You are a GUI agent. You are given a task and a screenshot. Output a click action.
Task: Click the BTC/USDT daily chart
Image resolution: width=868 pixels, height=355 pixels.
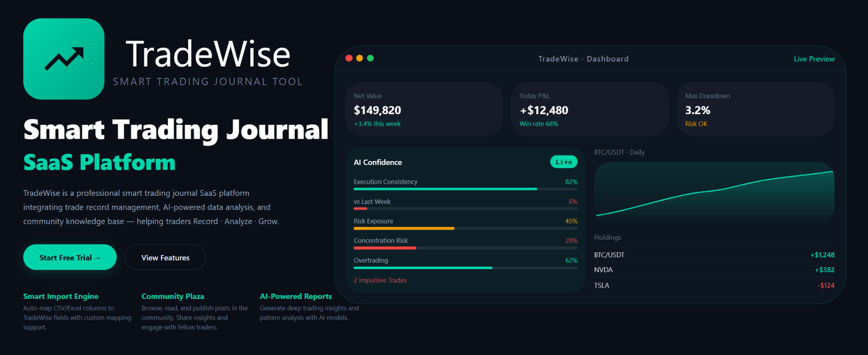coord(714,192)
